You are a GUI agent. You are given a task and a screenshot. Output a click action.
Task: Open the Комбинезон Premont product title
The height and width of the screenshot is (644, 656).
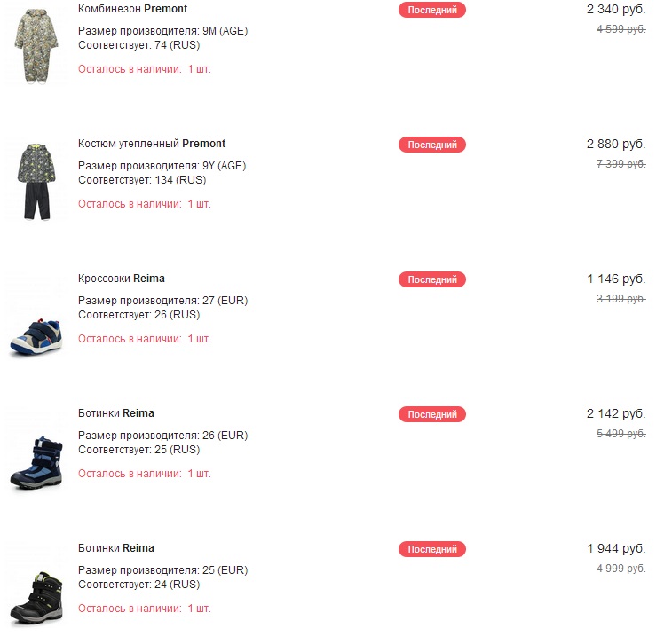(x=132, y=9)
